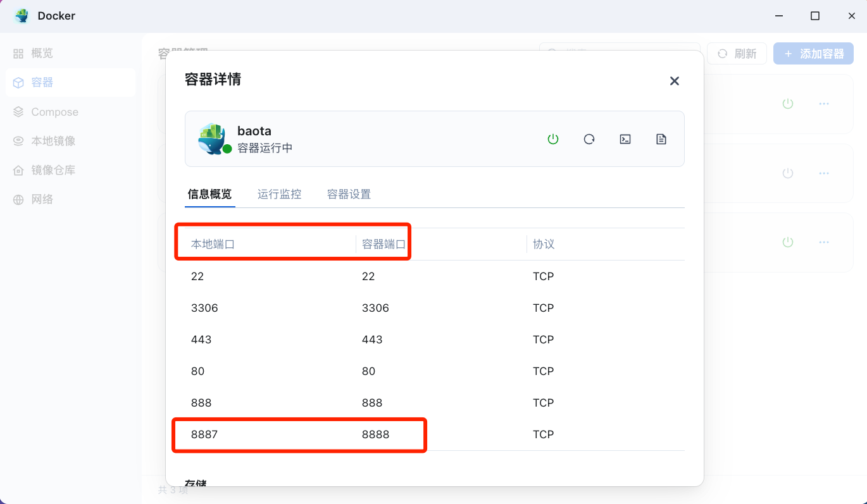Select container port 8888 cell
The height and width of the screenshot is (504, 867).
point(375,434)
